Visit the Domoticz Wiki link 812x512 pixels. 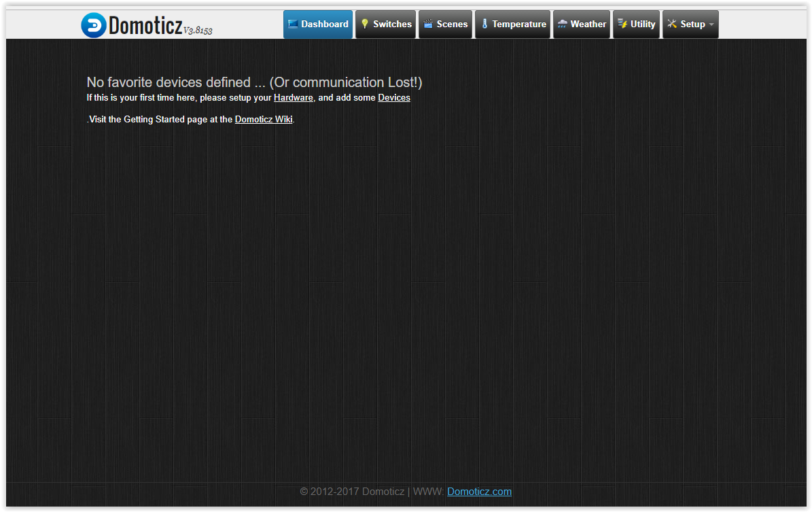coord(264,119)
